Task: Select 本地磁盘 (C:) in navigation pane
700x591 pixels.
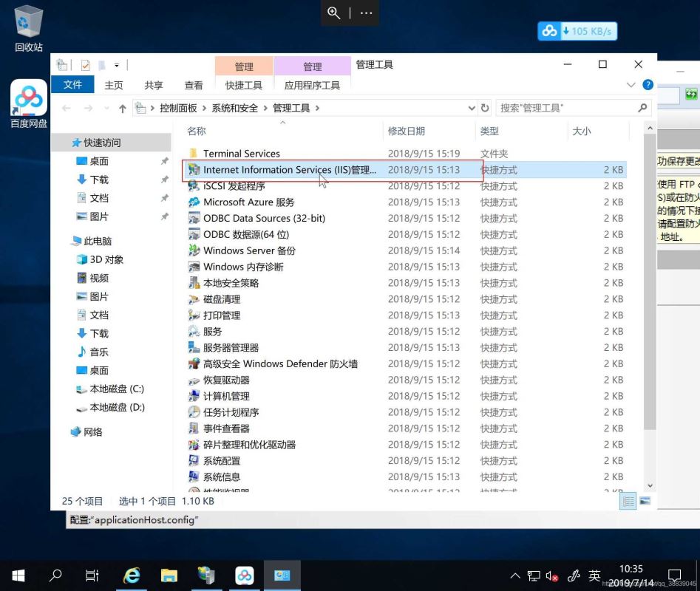Action: coord(117,389)
